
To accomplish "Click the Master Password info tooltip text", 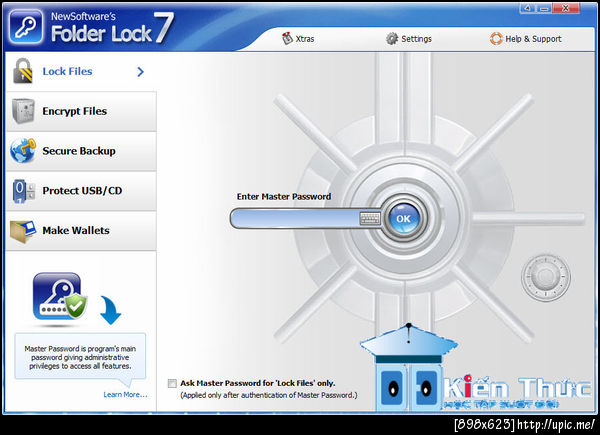I will click(x=80, y=357).
